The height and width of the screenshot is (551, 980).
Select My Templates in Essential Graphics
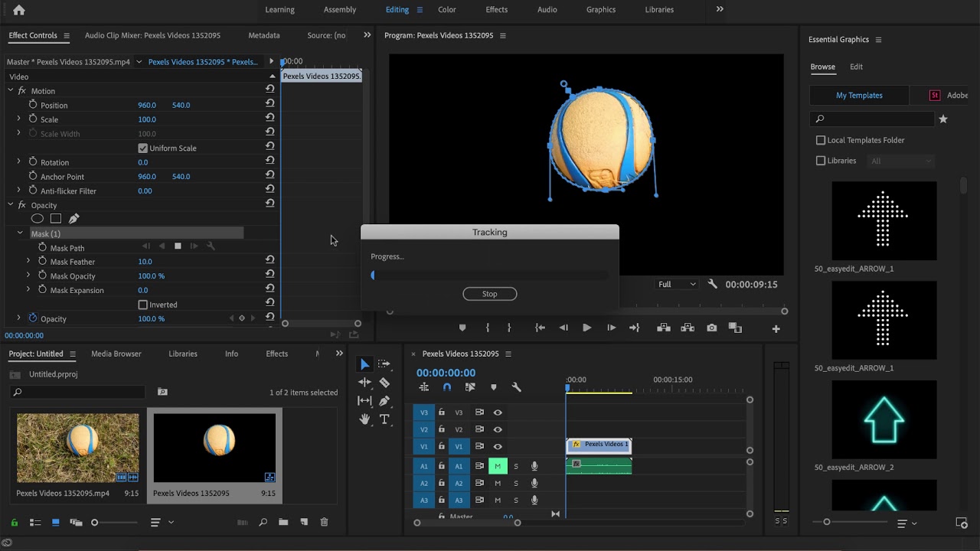[x=859, y=95]
